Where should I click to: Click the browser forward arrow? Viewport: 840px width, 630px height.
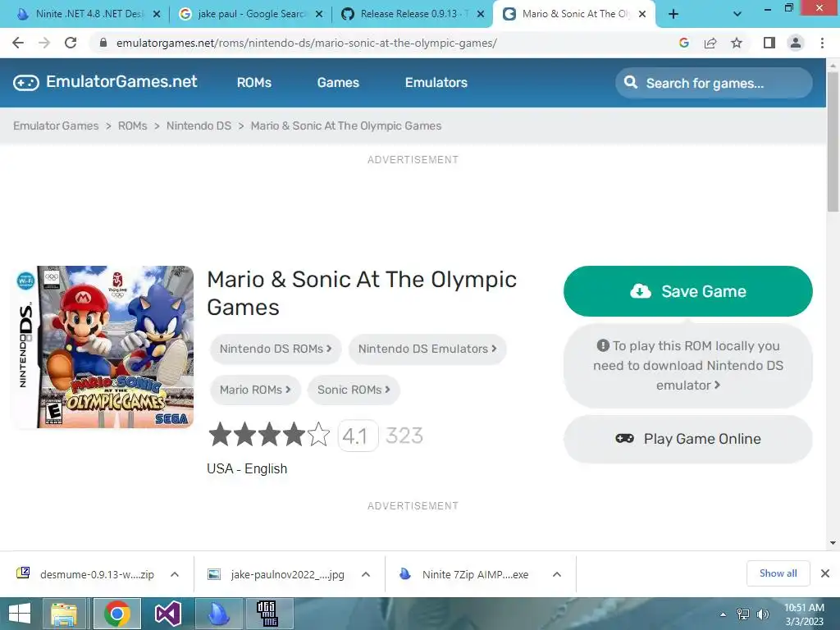point(44,43)
